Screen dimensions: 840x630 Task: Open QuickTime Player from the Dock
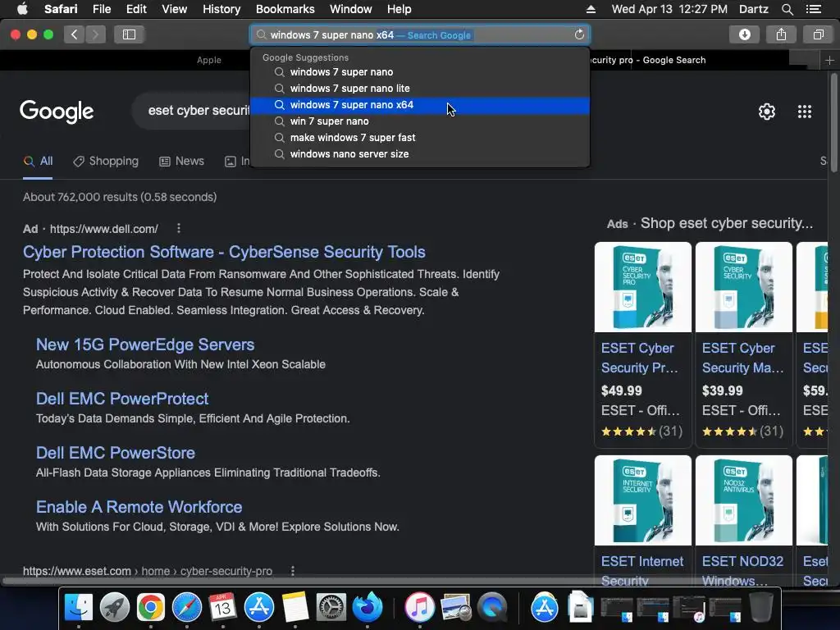(492, 608)
